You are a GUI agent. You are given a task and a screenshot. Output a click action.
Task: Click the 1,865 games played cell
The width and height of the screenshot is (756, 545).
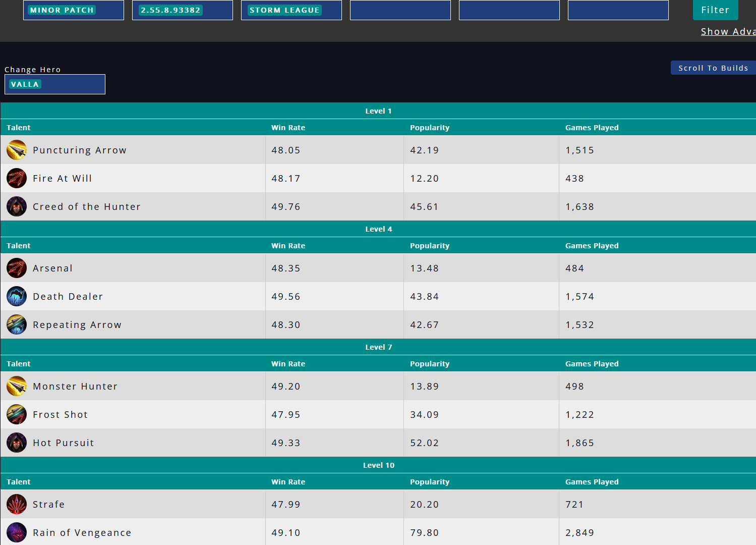[x=658, y=443]
